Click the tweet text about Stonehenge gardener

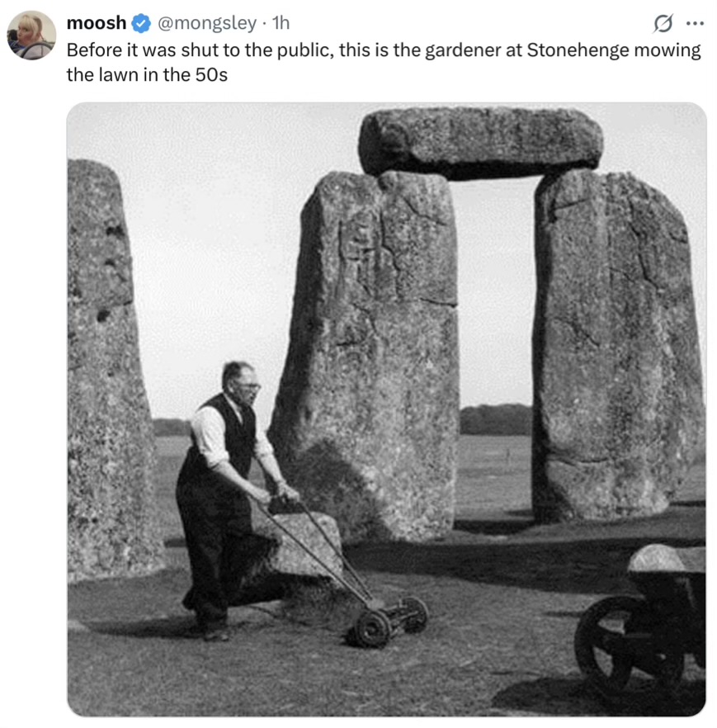point(384,62)
